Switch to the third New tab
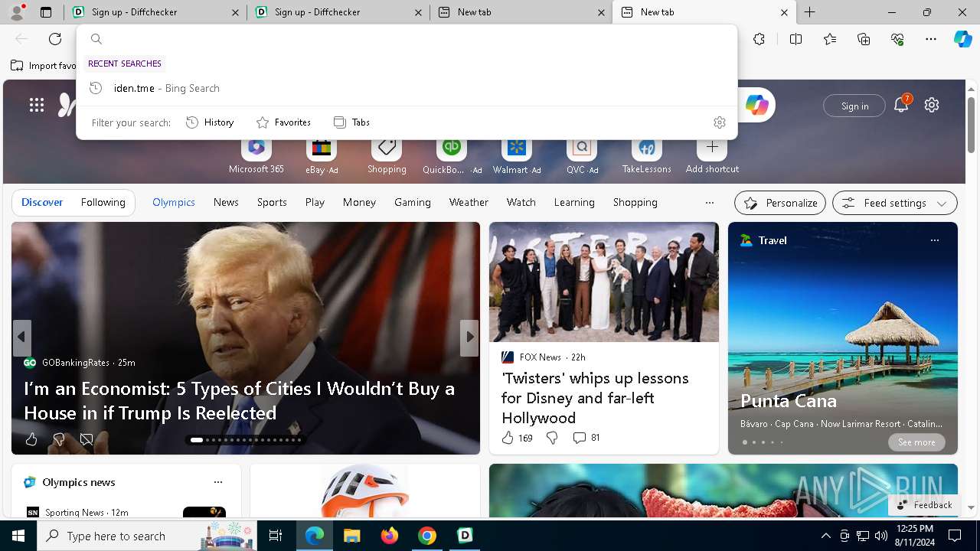The height and width of the screenshot is (551, 980). click(521, 12)
